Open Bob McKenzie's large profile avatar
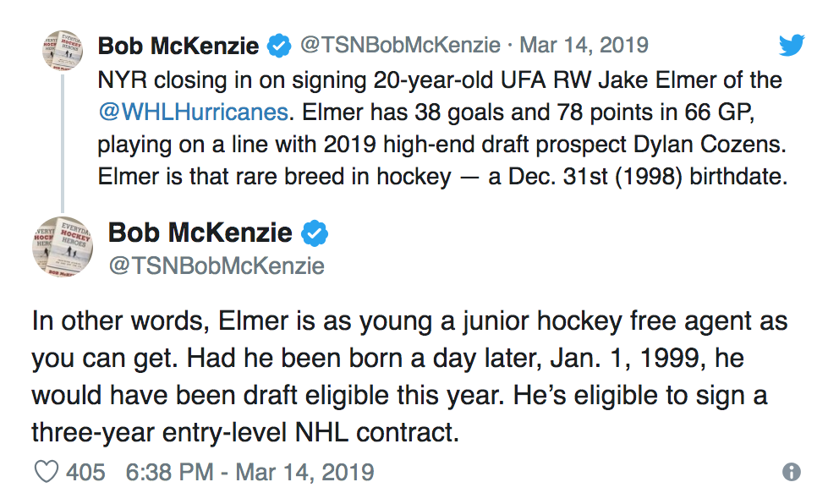The width and height of the screenshot is (839, 504). point(63,247)
